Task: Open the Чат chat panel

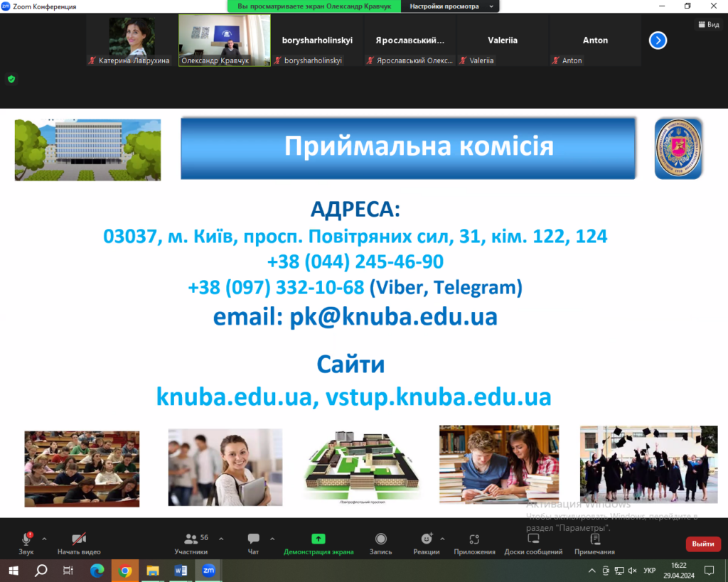Action: point(254,544)
